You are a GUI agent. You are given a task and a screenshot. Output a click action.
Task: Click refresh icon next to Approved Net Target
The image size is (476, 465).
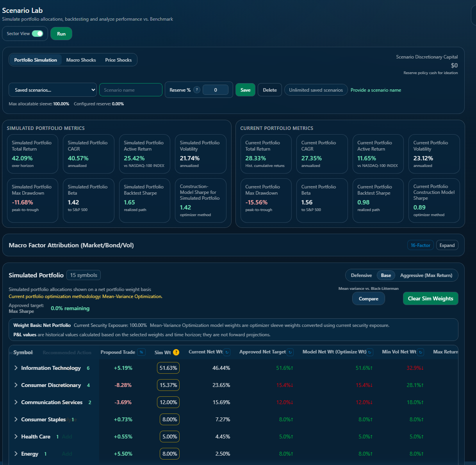[x=290, y=352]
